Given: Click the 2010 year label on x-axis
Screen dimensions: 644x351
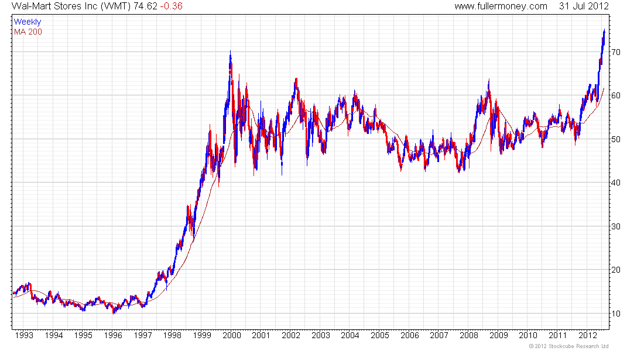Looking at the screenshot, I should (528, 335).
